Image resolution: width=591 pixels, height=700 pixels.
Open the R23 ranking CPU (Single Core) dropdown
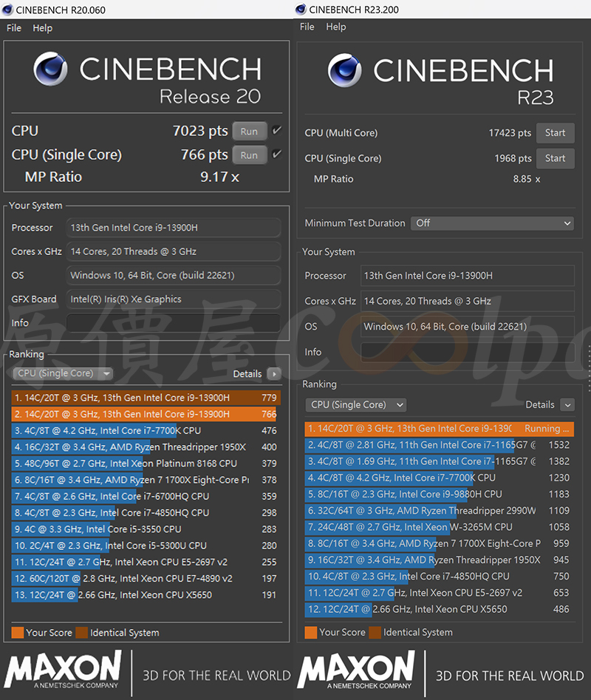[355, 404]
